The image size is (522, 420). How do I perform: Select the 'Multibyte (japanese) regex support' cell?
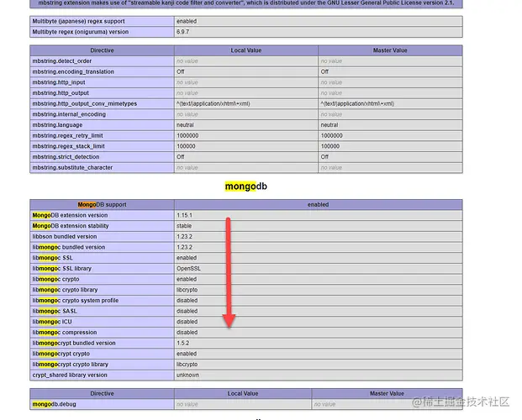102,21
